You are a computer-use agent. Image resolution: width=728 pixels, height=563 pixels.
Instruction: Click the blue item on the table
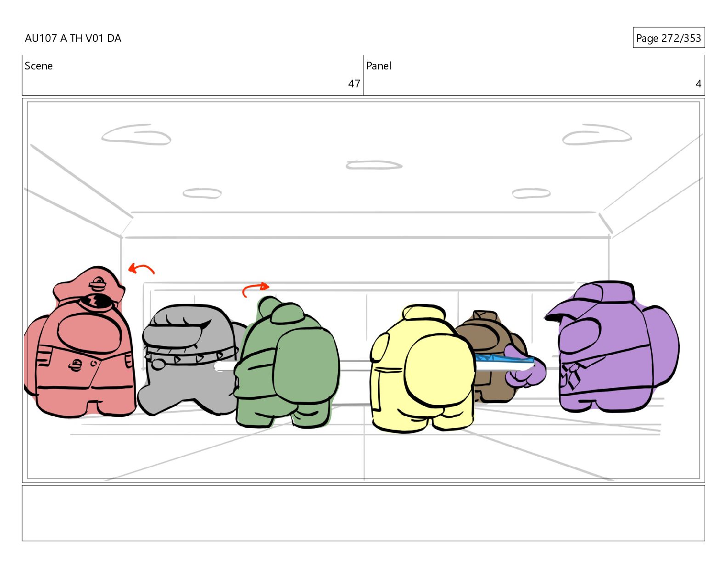click(505, 359)
